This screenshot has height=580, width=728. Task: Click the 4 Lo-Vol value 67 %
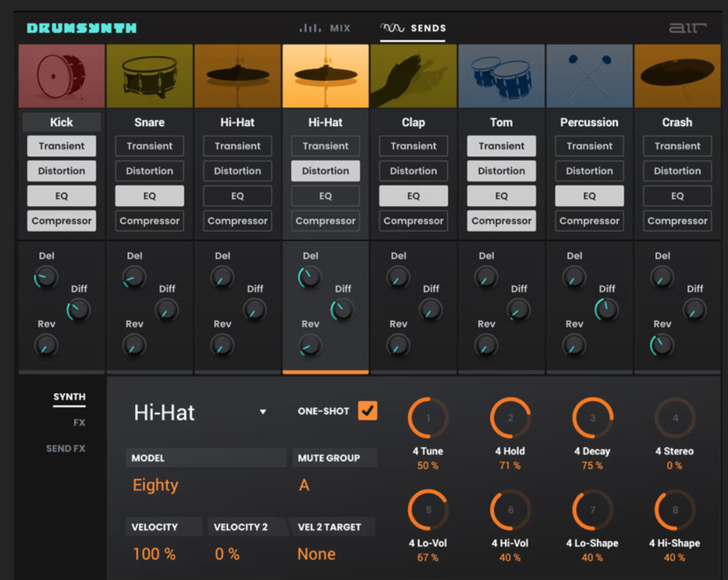click(x=427, y=558)
